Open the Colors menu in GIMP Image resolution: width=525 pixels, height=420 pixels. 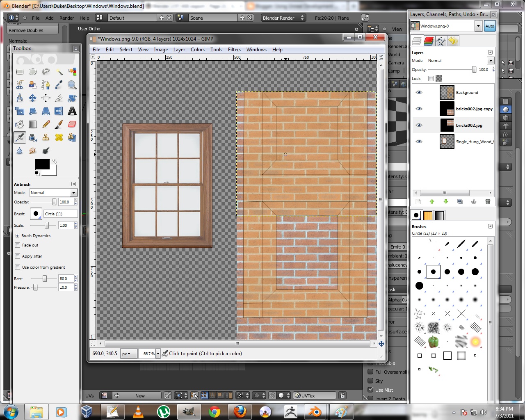(x=198, y=50)
